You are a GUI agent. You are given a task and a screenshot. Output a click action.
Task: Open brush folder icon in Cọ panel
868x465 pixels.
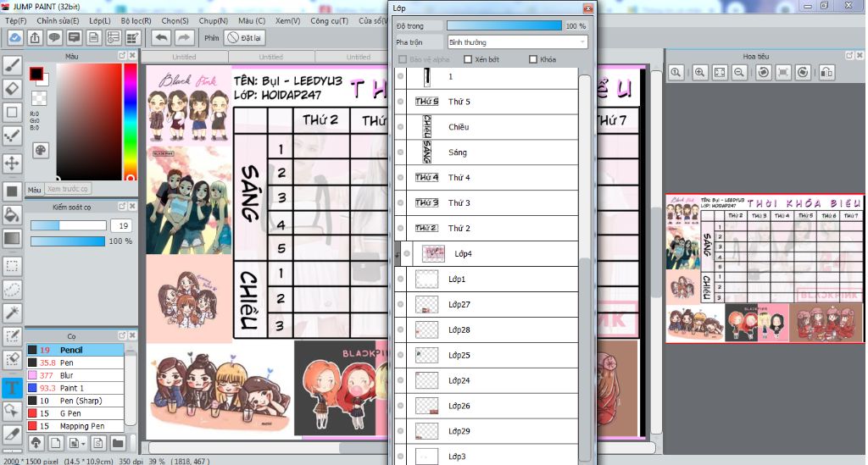(x=117, y=443)
